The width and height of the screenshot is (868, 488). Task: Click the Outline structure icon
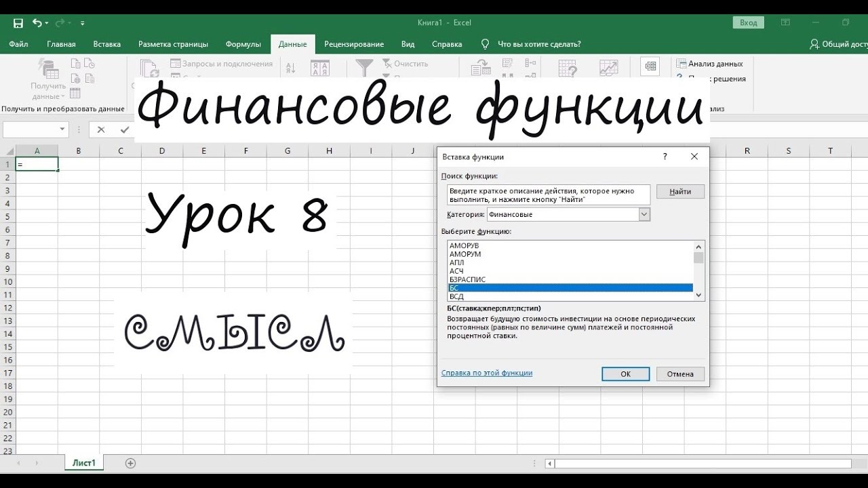pos(650,66)
